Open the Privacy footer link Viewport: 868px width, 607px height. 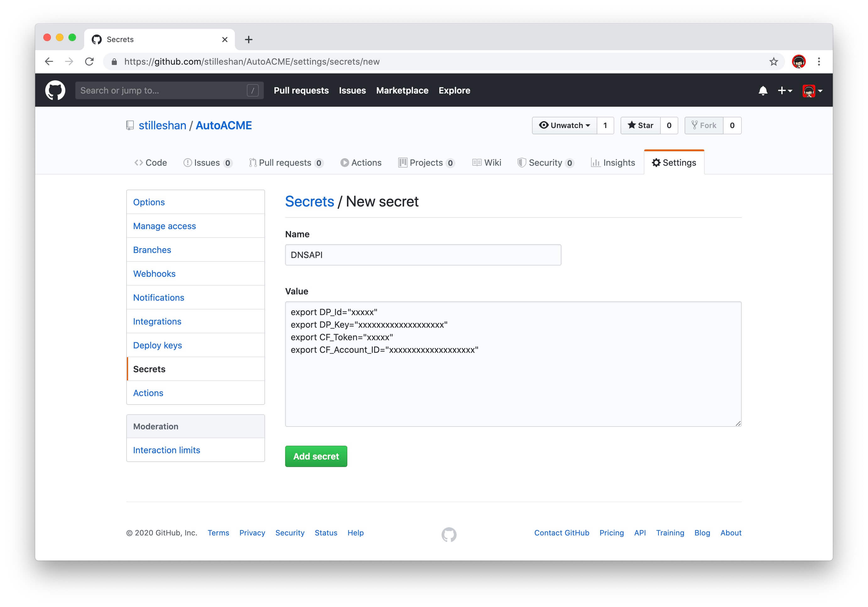coord(252,533)
